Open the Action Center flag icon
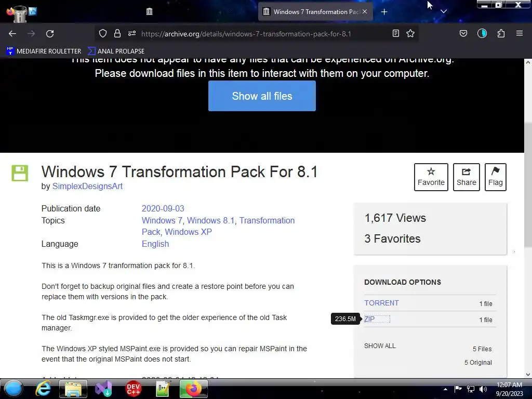This screenshot has width=532, height=399. point(458,389)
